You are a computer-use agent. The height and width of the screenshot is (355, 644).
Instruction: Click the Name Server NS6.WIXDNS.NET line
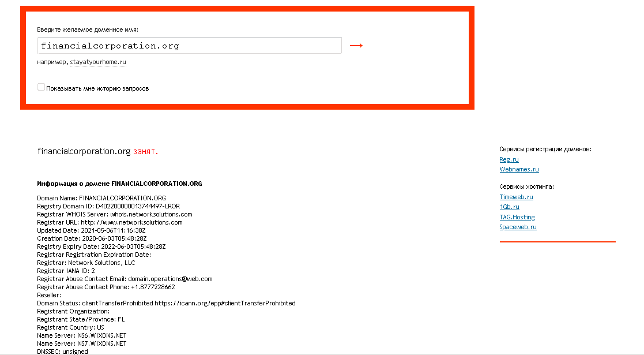pos(81,335)
